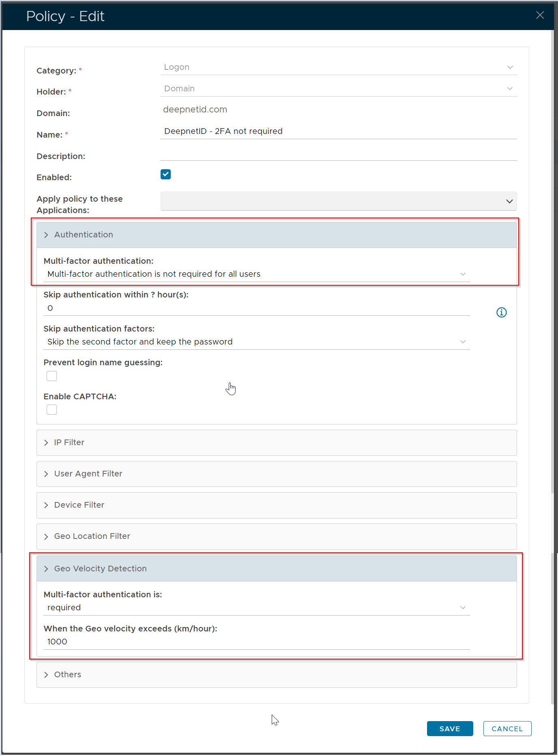Uncheck the Enabled checkbox
This screenshot has height=756, width=558.
(x=165, y=174)
